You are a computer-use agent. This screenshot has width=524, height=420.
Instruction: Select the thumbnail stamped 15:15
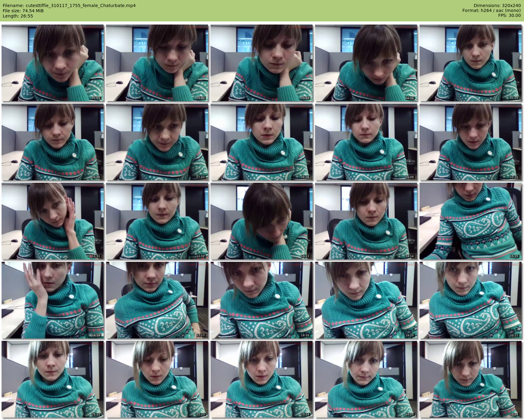pyautogui.click(x=471, y=221)
